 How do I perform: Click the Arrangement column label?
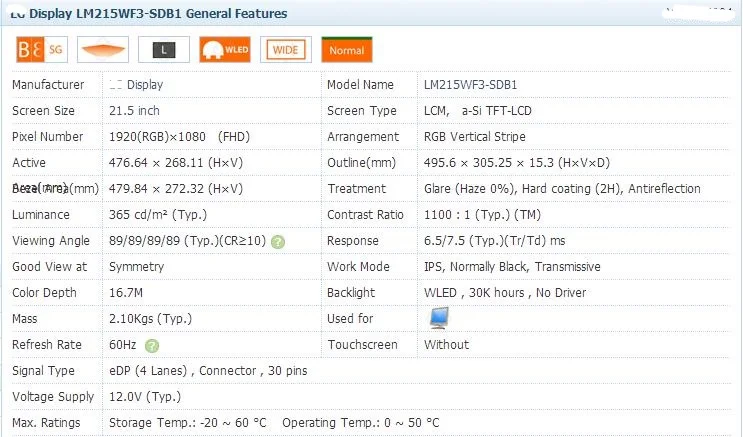point(363,137)
